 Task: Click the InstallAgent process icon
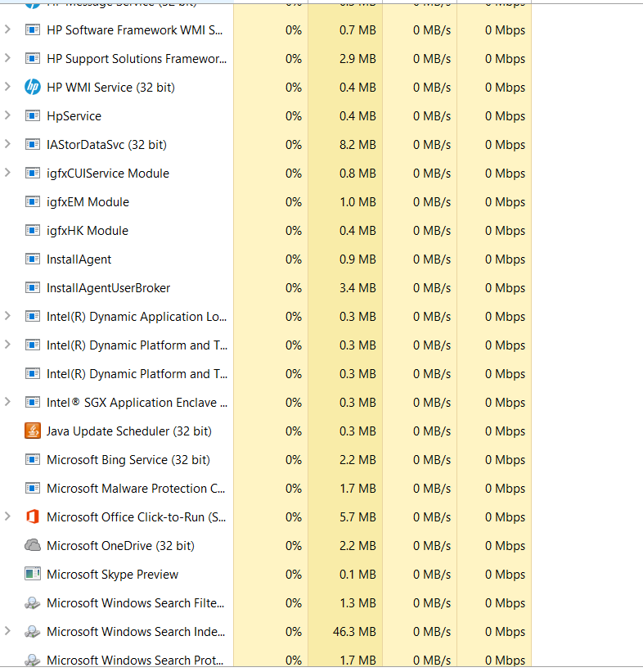(33, 259)
